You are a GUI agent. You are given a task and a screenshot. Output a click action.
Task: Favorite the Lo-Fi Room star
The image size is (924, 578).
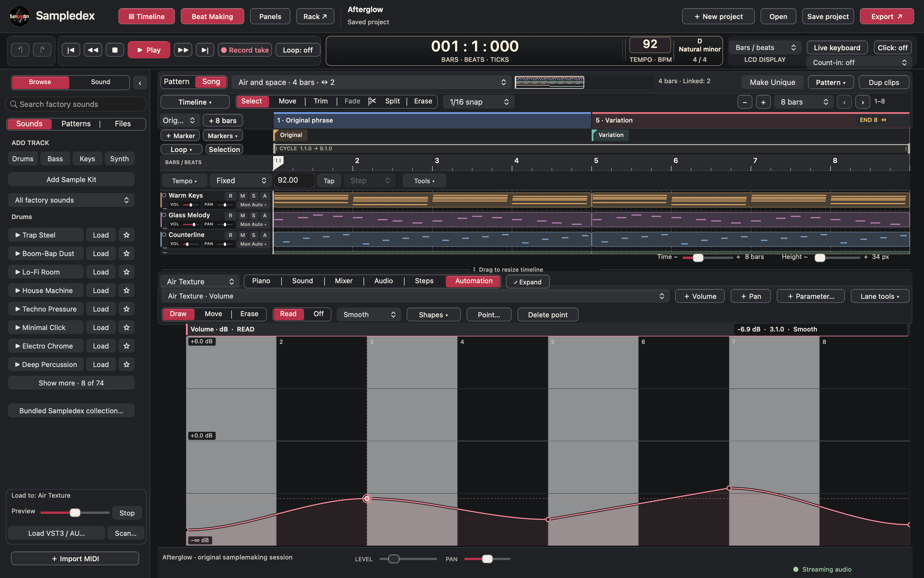click(126, 272)
